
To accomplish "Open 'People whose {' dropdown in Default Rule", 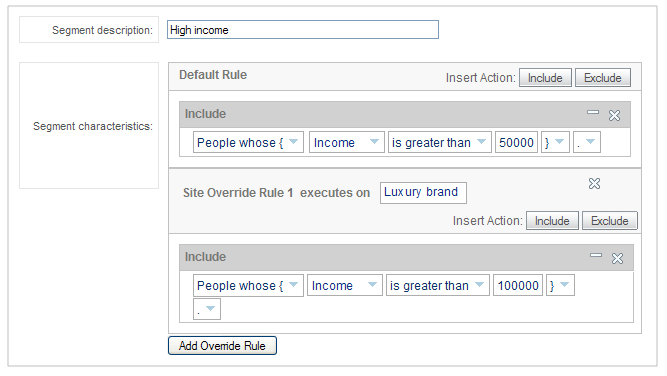I will point(248,142).
